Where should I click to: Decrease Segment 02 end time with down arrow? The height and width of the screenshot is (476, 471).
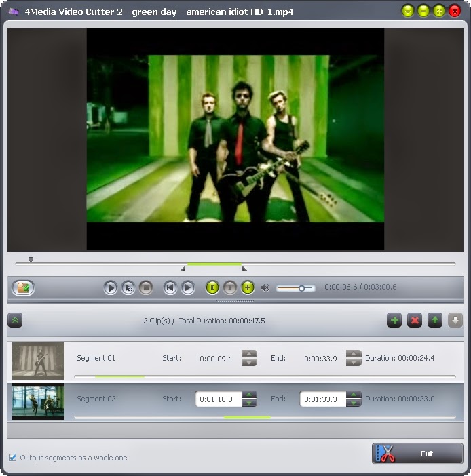pyautogui.click(x=354, y=403)
